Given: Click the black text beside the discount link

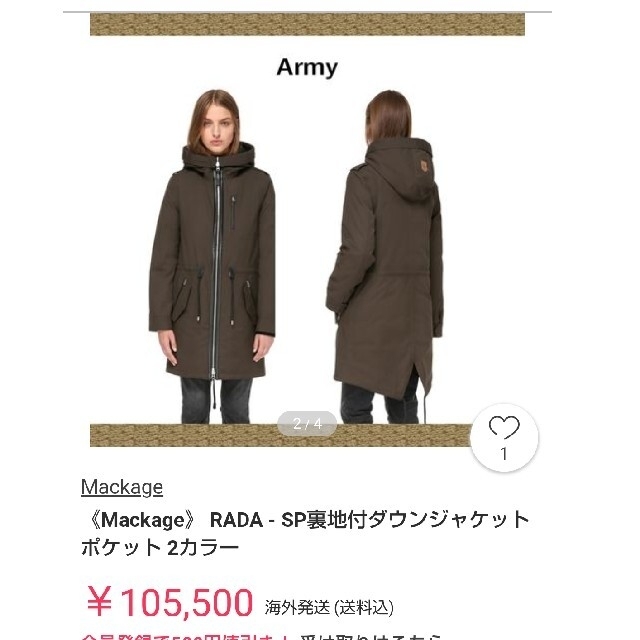Looking at the screenshot, I should (371, 637).
